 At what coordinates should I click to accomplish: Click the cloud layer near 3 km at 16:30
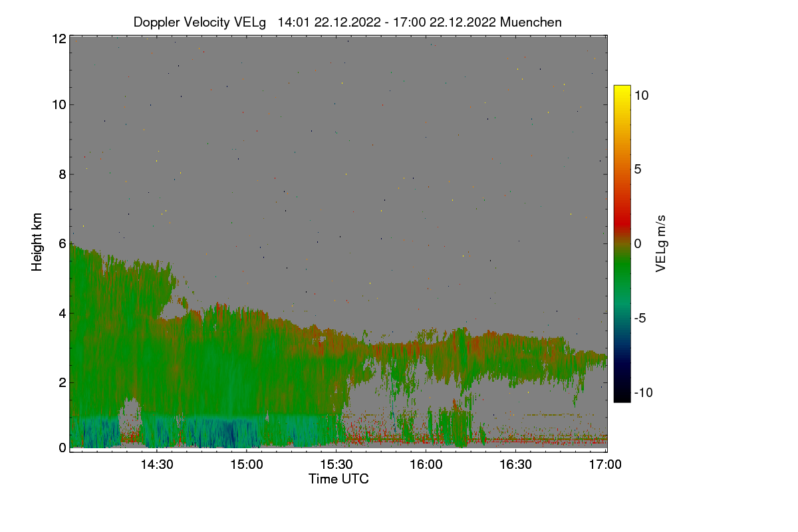coord(515,359)
